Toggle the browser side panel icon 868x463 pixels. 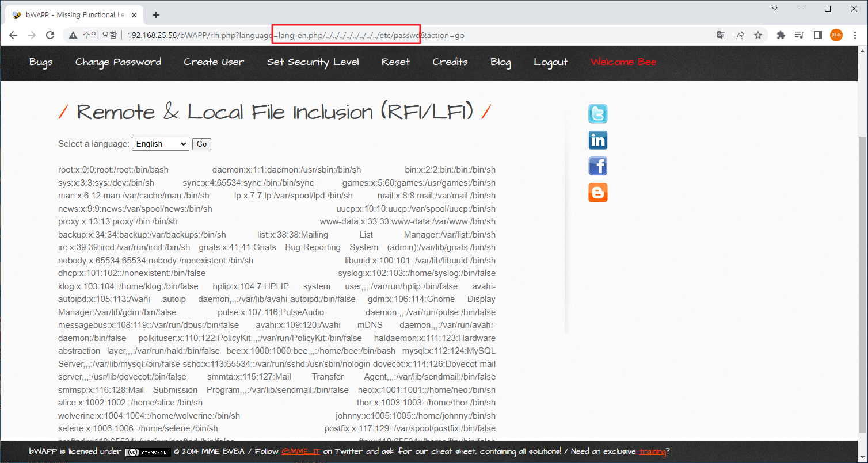[x=817, y=35]
